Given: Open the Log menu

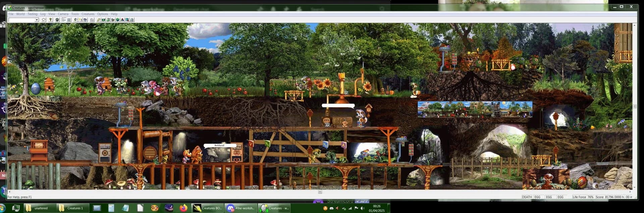Looking at the screenshot, I should [x=43, y=14].
